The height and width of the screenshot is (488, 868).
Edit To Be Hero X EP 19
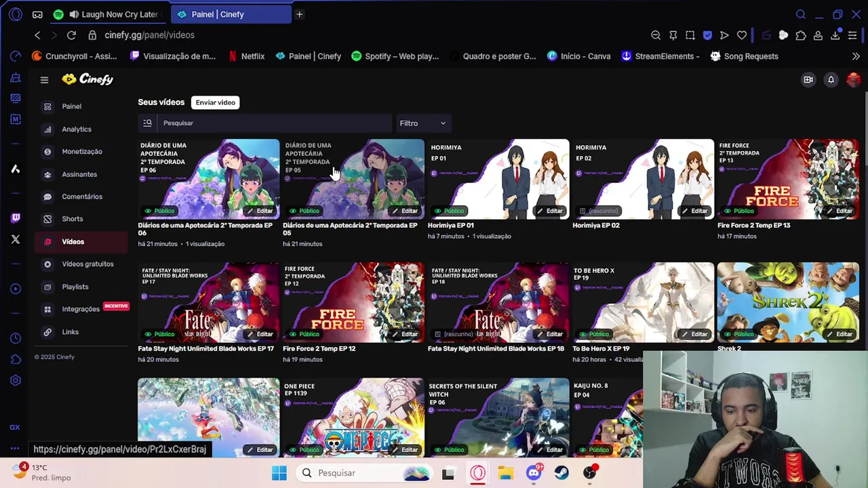[x=694, y=334]
